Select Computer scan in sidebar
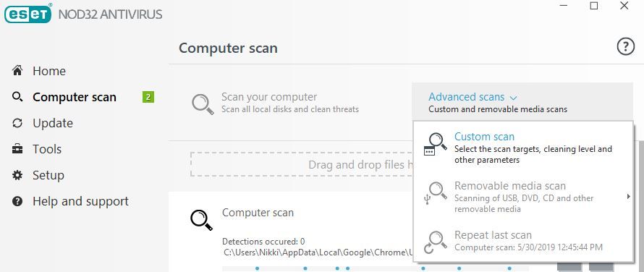This screenshot has height=272, width=644. [75, 97]
